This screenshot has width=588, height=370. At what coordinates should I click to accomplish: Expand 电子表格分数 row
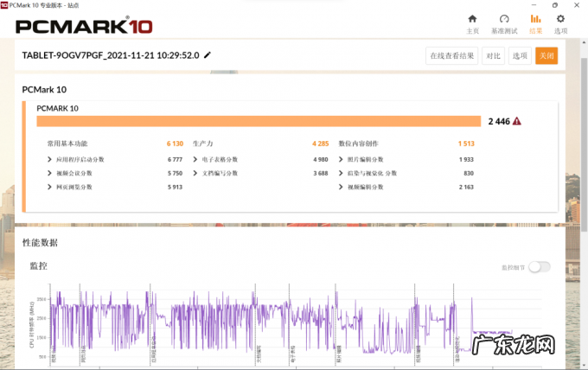click(x=195, y=159)
